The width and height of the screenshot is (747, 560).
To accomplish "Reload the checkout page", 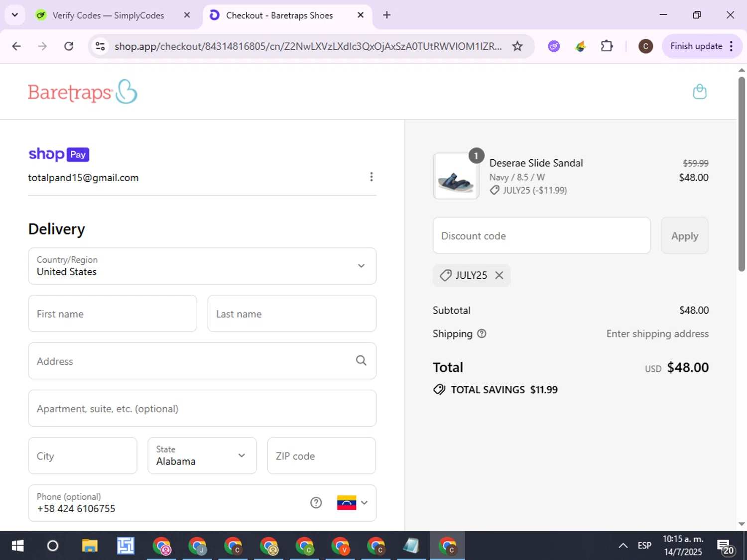I will (x=69, y=46).
